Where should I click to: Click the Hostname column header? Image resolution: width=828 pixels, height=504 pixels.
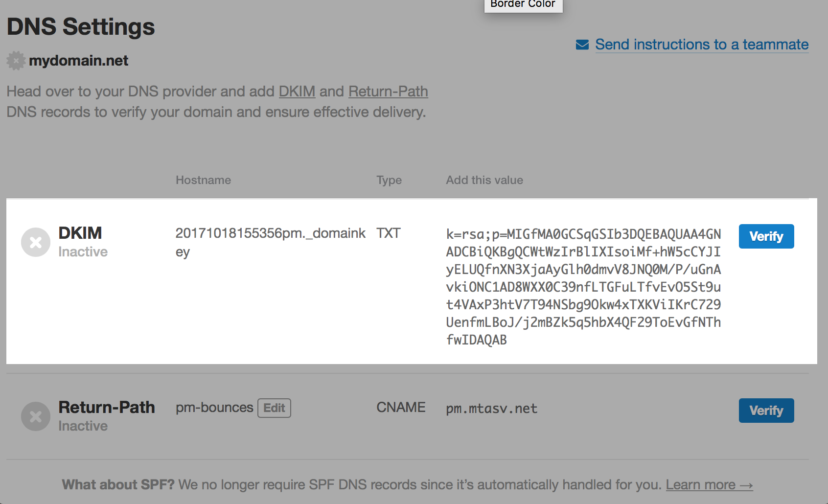pyautogui.click(x=203, y=180)
